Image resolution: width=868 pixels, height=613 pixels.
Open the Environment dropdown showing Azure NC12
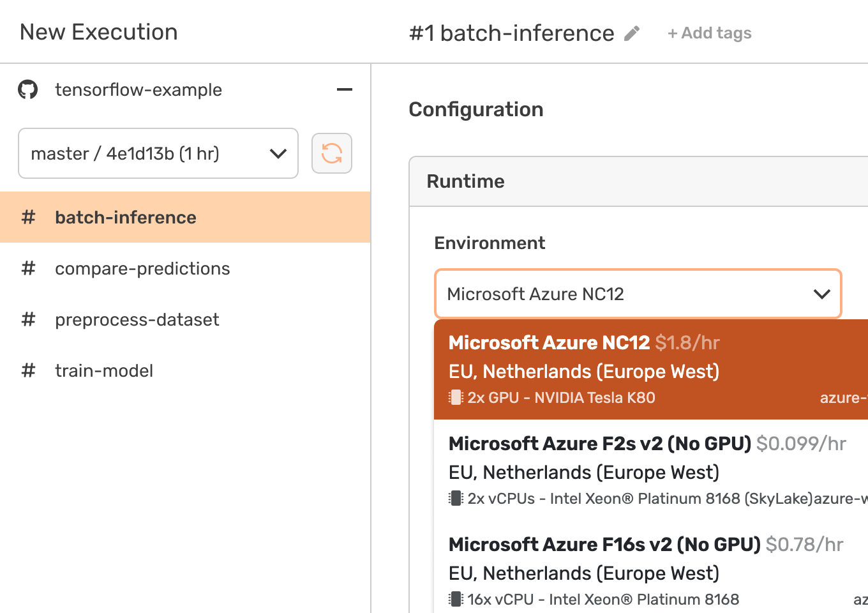point(638,294)
